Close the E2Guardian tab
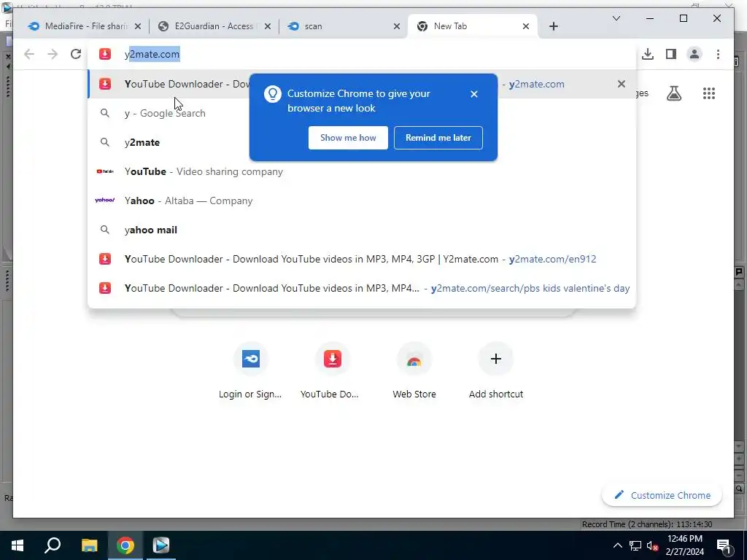This screenshot has height=560, width=747. tap(268, 26)
